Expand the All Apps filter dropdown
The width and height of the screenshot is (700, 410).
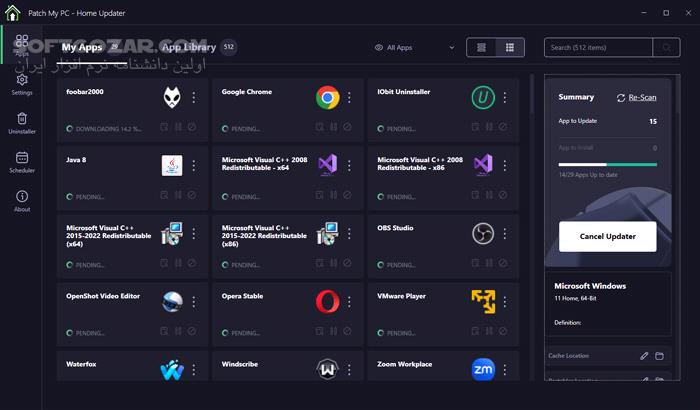[x=414, y=47]
